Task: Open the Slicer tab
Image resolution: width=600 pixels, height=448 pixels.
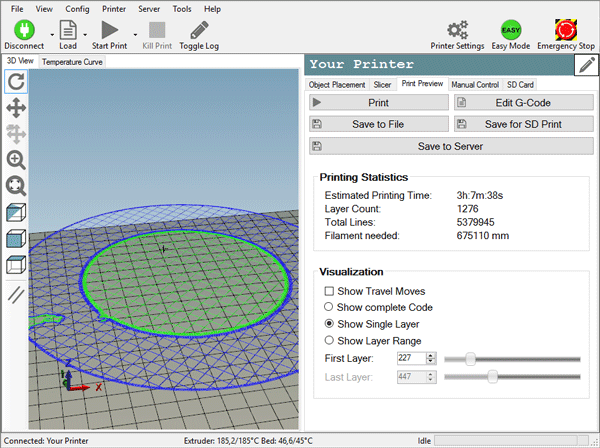Action: pos(382,85)
